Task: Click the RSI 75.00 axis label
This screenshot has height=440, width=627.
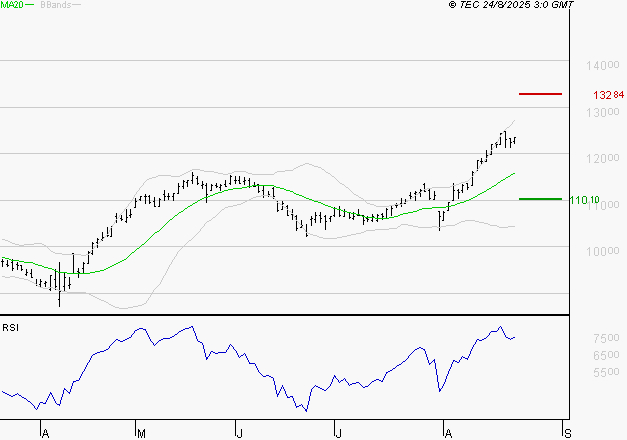Action: [606, 338]
